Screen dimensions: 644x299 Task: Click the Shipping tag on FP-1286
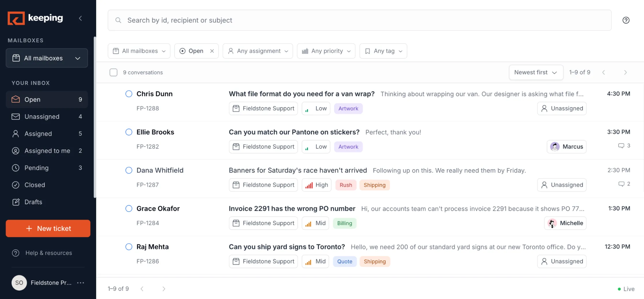click(x=375, y=261)
